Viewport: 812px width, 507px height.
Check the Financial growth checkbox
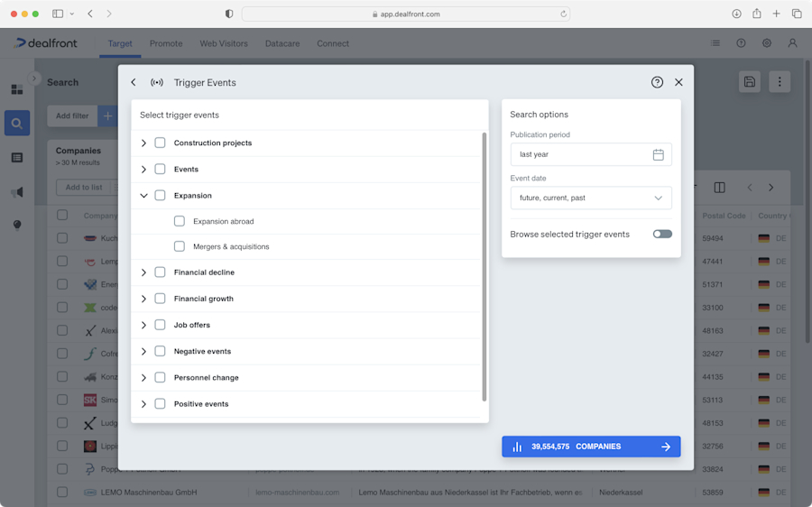tap(160, 299)
